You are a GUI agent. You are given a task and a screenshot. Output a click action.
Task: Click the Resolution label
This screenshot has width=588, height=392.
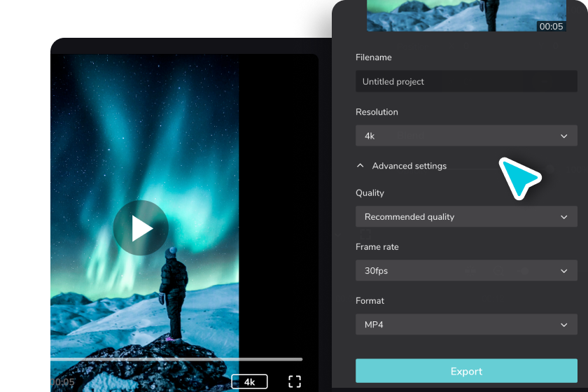click(x=377, y=112)
